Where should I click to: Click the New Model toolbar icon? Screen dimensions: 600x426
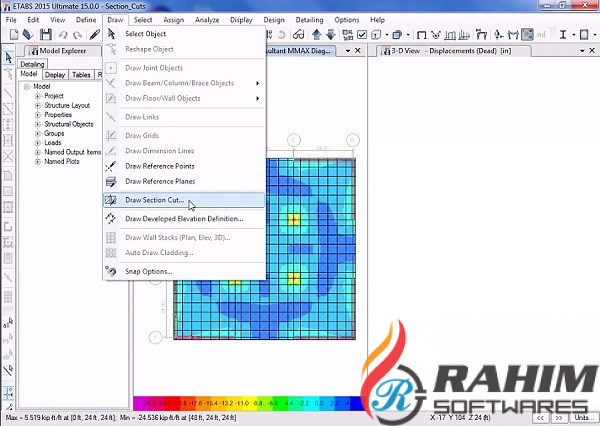tap(14, 35)
